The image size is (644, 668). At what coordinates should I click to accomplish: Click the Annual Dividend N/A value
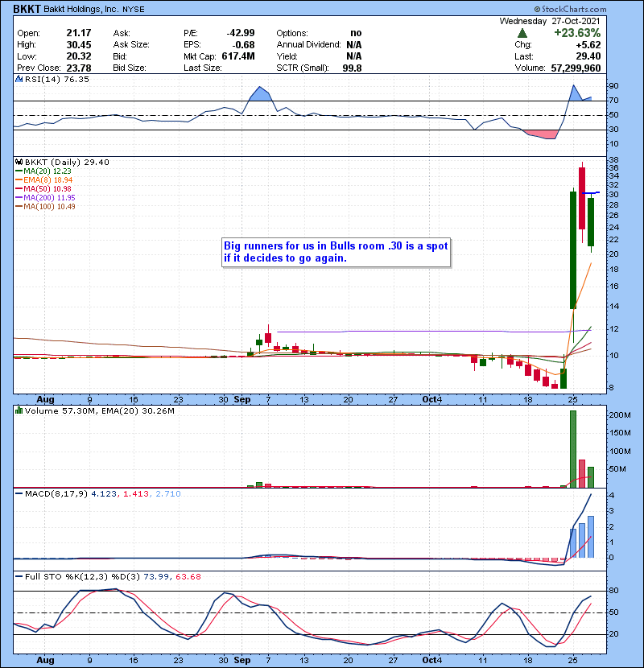353,45
